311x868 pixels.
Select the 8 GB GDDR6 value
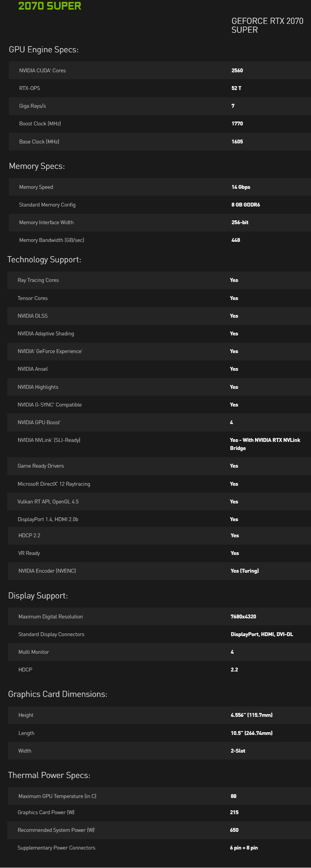click(x=246, y=205)
